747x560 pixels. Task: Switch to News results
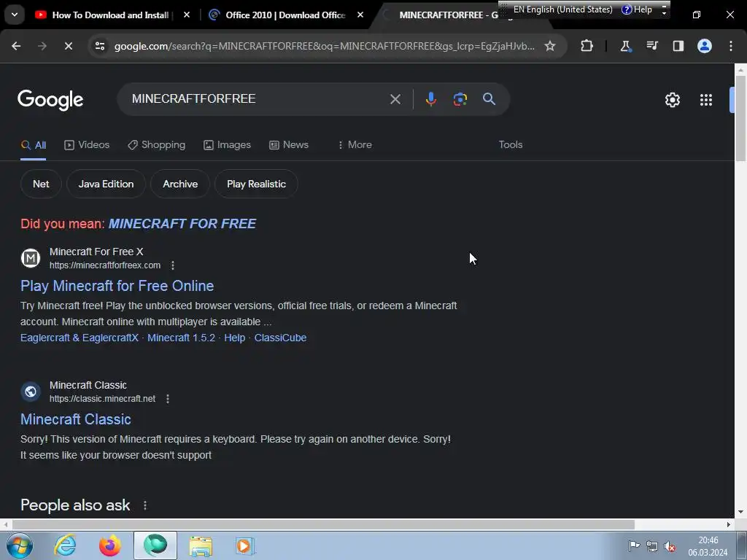(x=289, y=145)
